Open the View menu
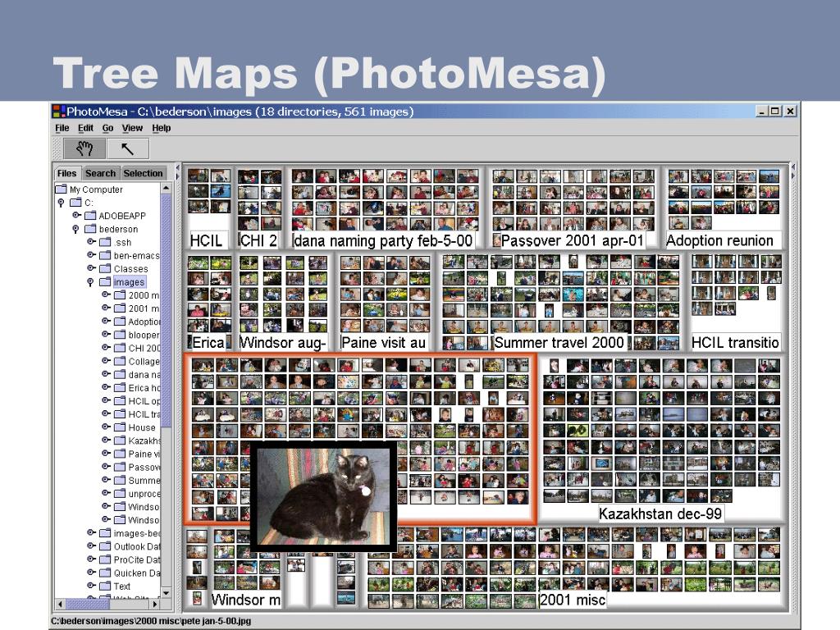Viewport: 840px width, 630px height. point(132,128)
